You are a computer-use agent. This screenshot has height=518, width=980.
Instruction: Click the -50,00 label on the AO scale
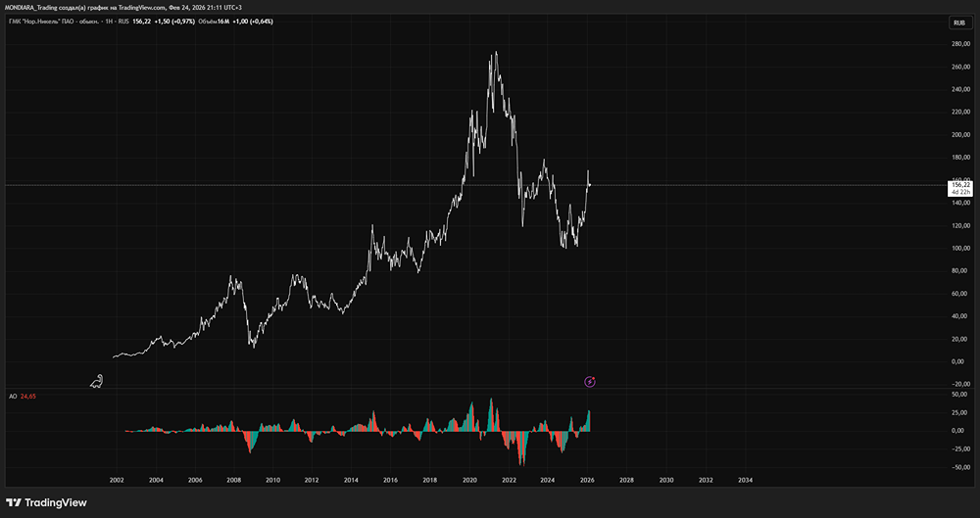(x=959, y=467)
